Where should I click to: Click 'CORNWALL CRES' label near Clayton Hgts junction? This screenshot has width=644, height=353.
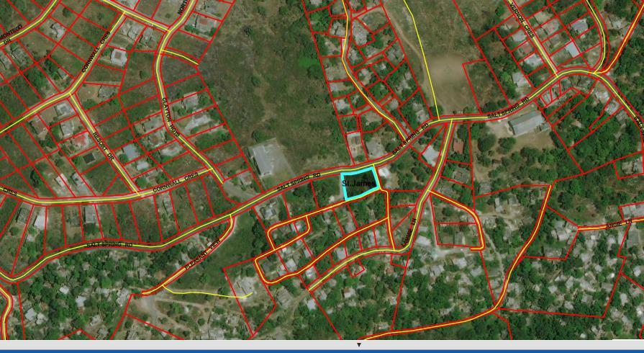[x=176, y=183]
